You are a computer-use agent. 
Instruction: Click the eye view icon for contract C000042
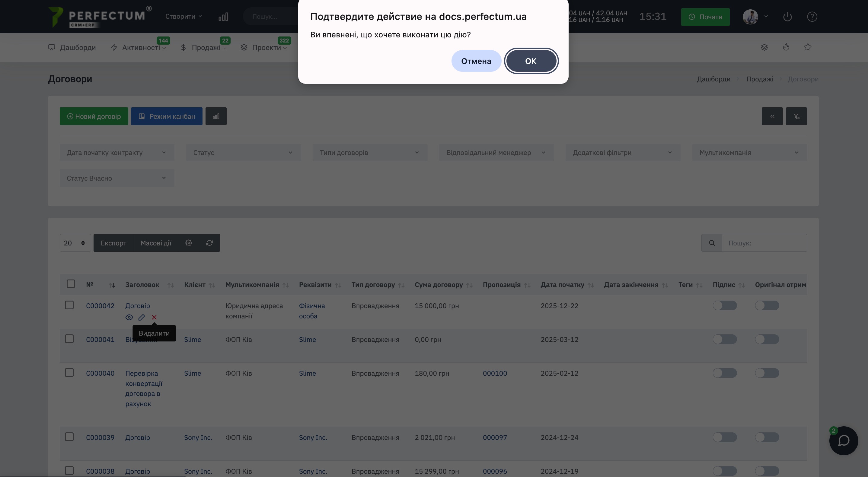129,317
